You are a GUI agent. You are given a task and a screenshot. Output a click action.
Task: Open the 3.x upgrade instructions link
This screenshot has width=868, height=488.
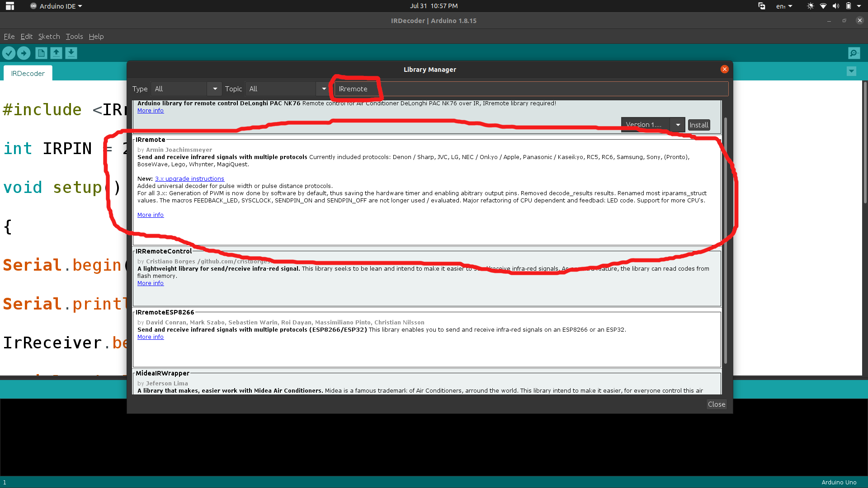pos(189,179)
